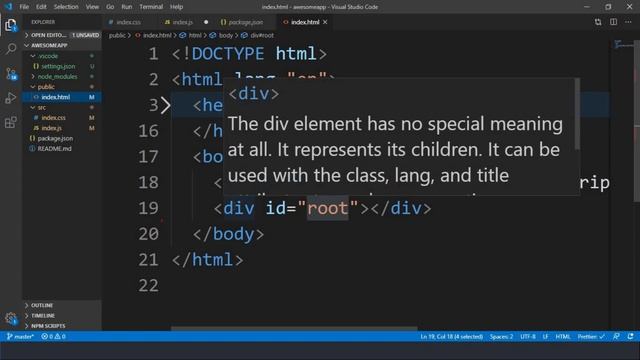
Task: Open the Run and Debug view
Action: (x=11, y=98)
